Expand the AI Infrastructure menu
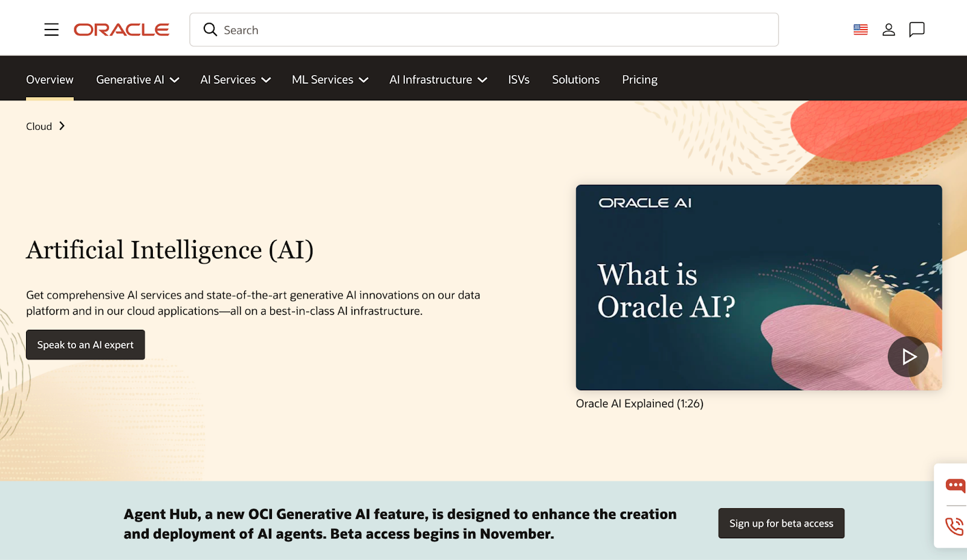 [x=438, y=79]
